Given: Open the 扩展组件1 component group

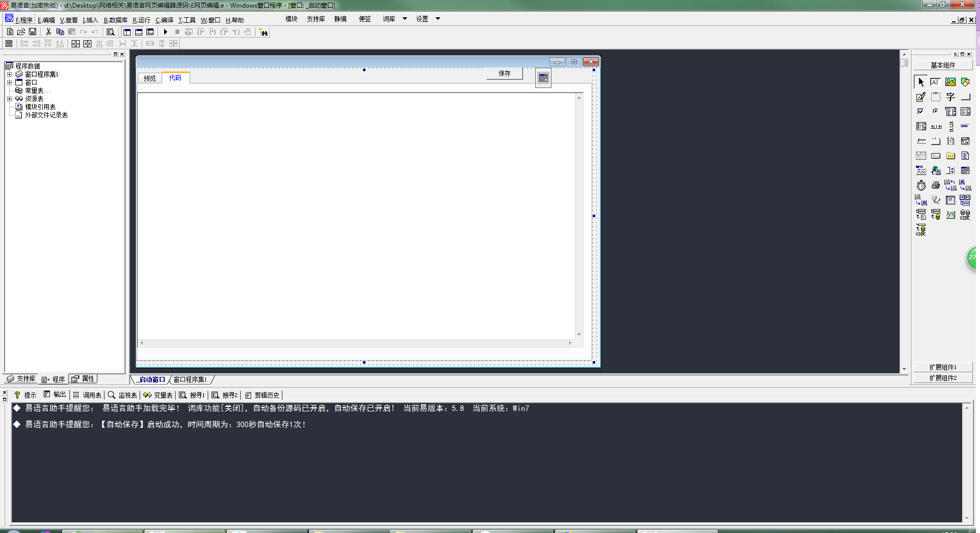Looking at the screenshot, I should 943,367.
